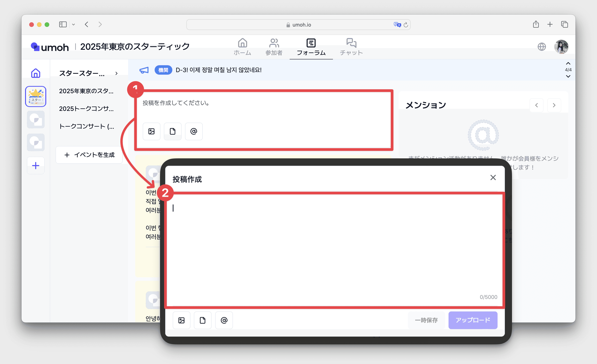This screenshot has width=597, height=364.
Task: Click the globe language icon
Action: click(x=542, y=47)
